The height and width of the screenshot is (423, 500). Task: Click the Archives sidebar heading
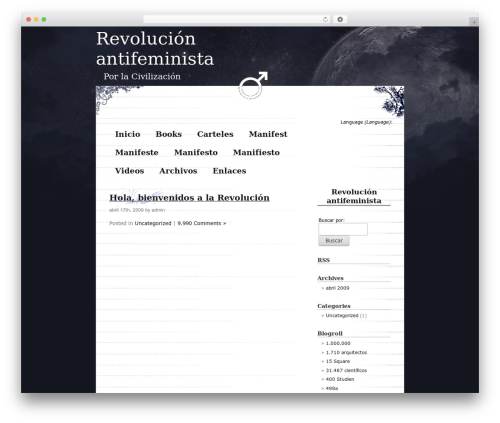330,278
